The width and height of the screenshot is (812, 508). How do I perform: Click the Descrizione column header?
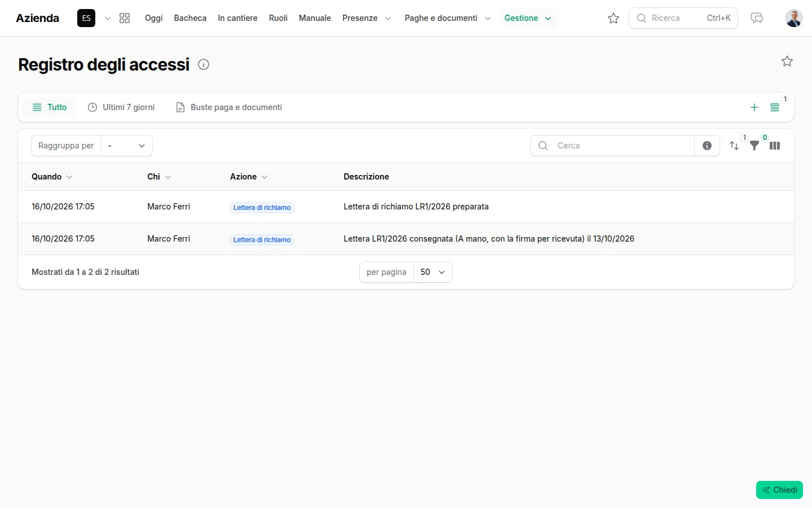click(367, 177)
